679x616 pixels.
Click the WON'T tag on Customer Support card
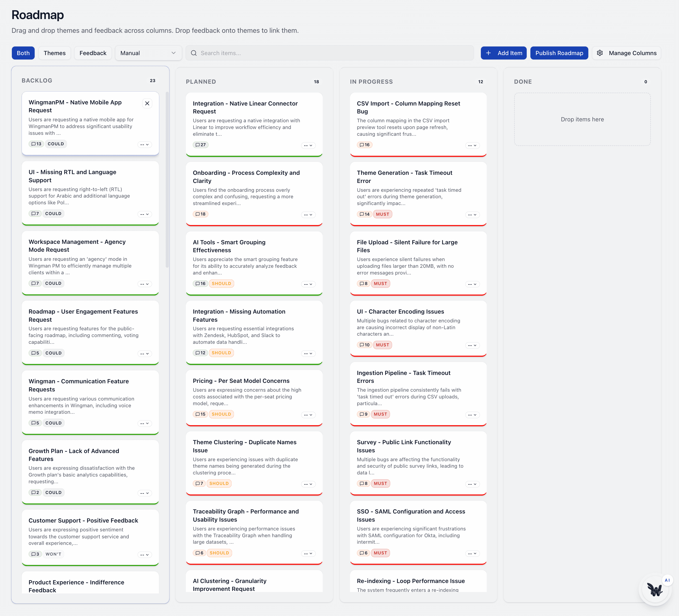[x=53, y=554]
